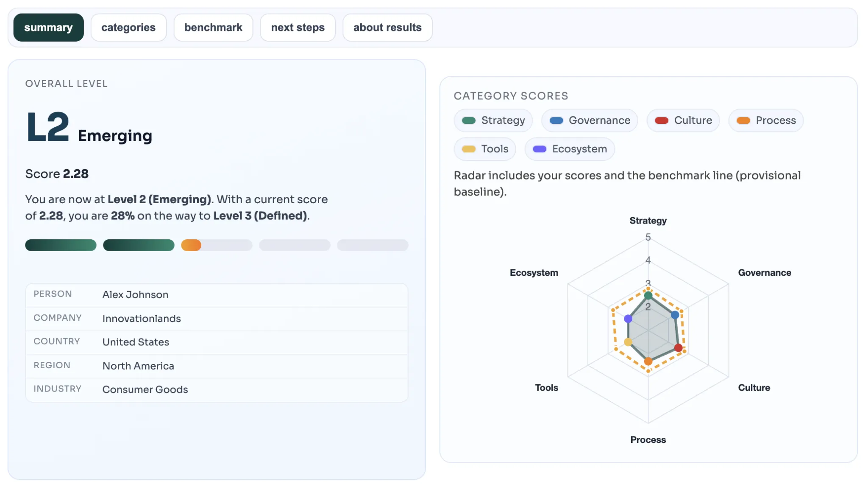Click the name Alex Johnson
The width and height of the screenshot is (868, 487).
pos(135,295)
